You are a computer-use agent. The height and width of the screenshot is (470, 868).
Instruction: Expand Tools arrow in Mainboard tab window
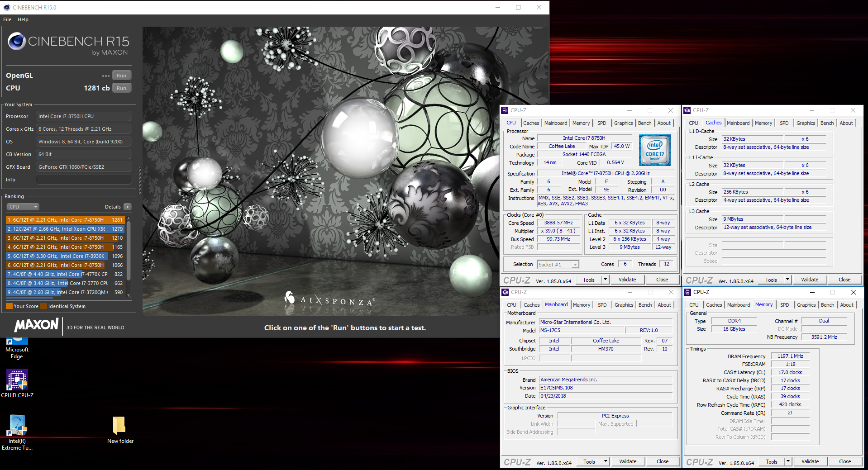(x=606, y=461)
